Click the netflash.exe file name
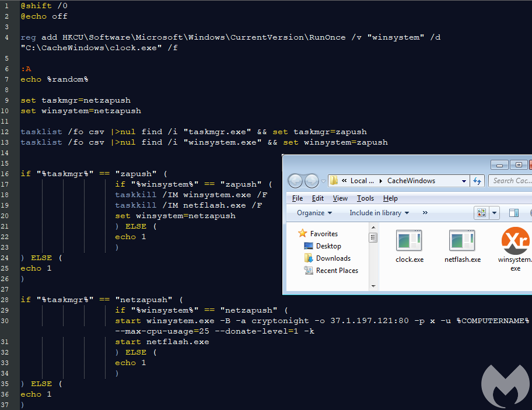The width and height of the screenshot is (532, 410). tap(463, 260)
